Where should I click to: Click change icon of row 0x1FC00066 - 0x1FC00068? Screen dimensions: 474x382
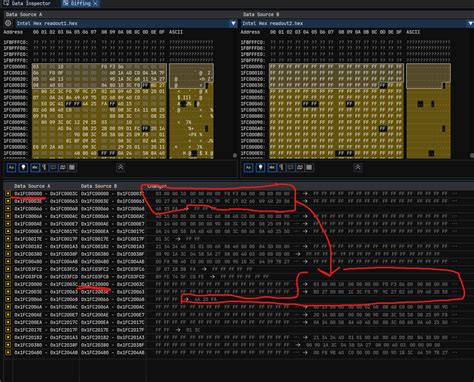tap(8, 209)
